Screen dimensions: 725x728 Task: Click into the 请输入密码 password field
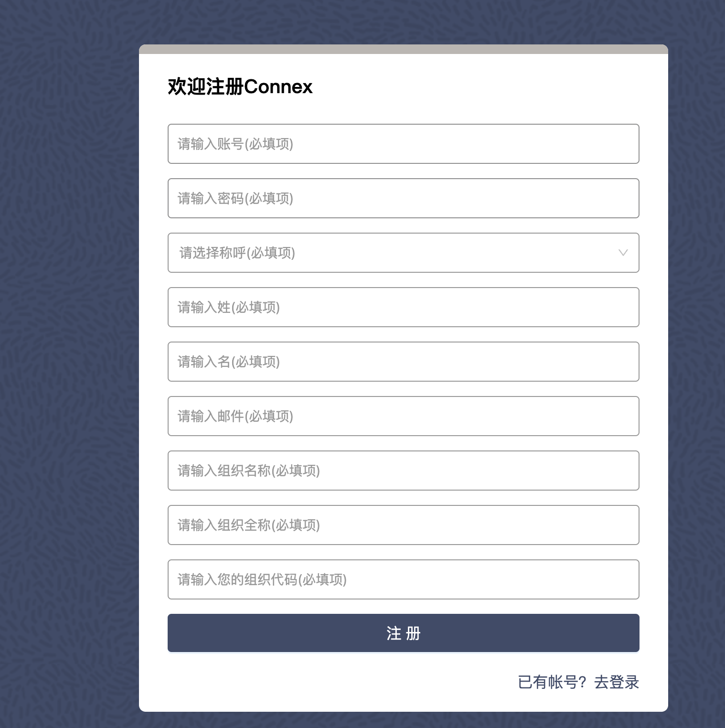[x=403, y=198]
